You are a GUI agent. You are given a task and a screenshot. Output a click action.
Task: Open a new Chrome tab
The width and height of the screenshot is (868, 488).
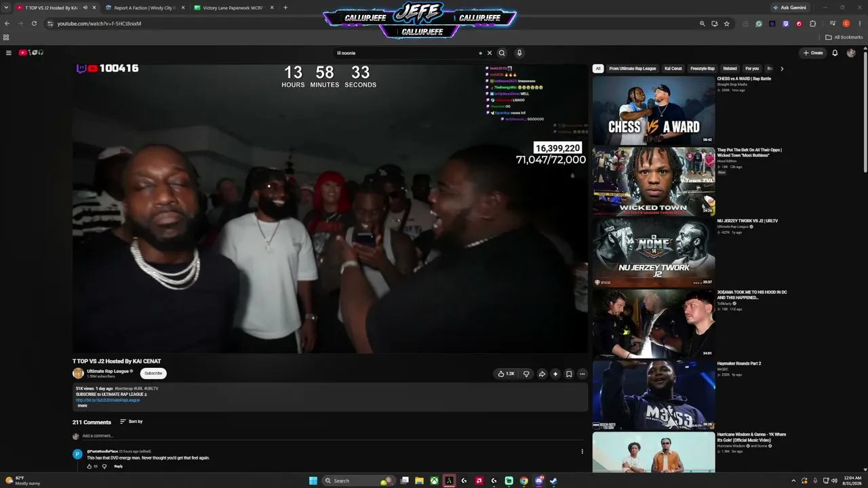pyautogui.click(x=285, y=8)
